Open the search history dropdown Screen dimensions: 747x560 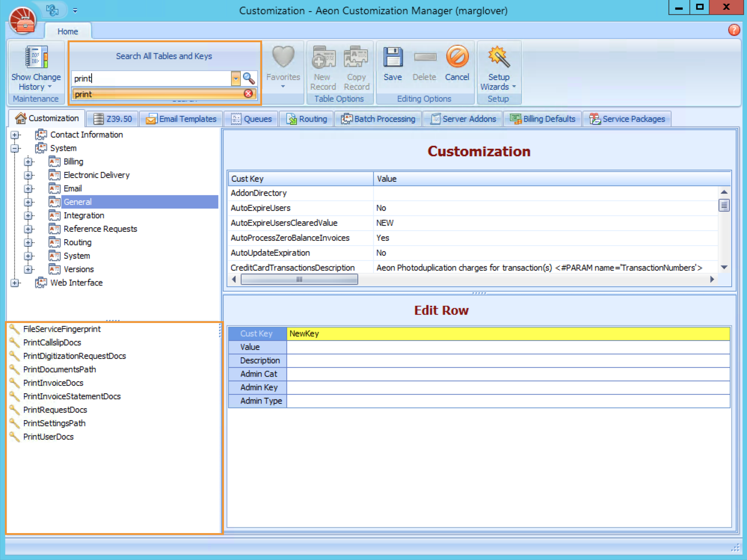[x=236, y=78]
